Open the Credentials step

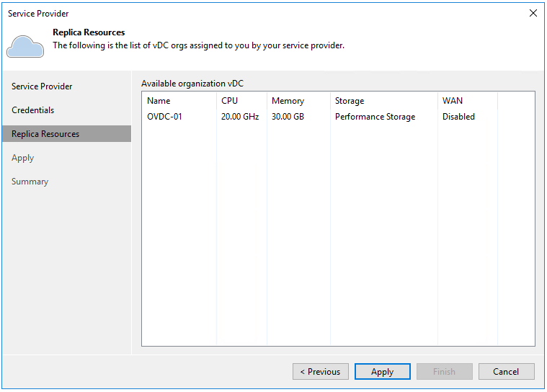click(33, 110)
